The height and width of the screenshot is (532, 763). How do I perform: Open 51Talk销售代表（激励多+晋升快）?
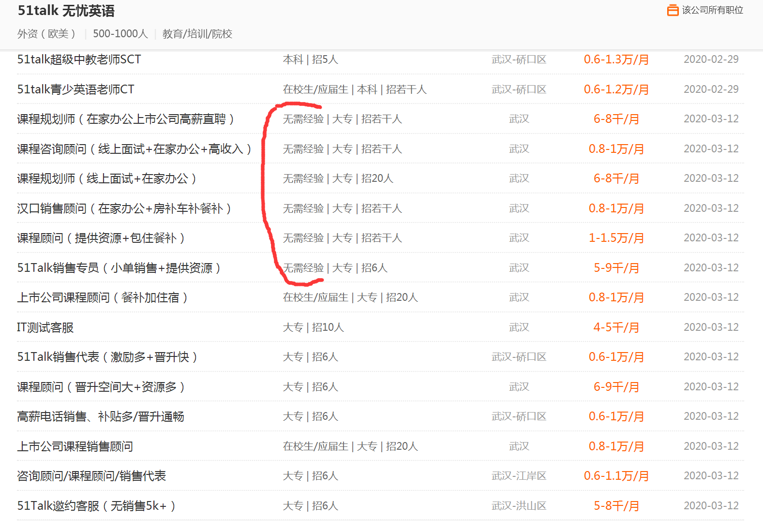[109, 357]
